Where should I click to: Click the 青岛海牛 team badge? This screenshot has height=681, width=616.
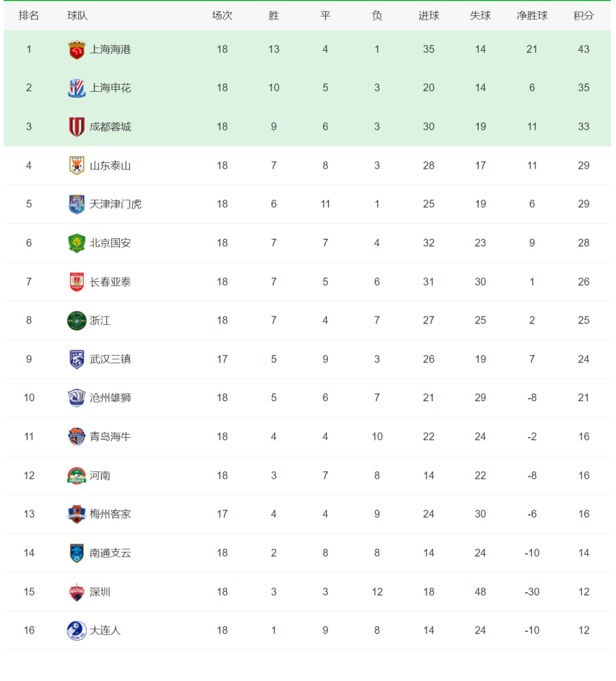[77, 437]
